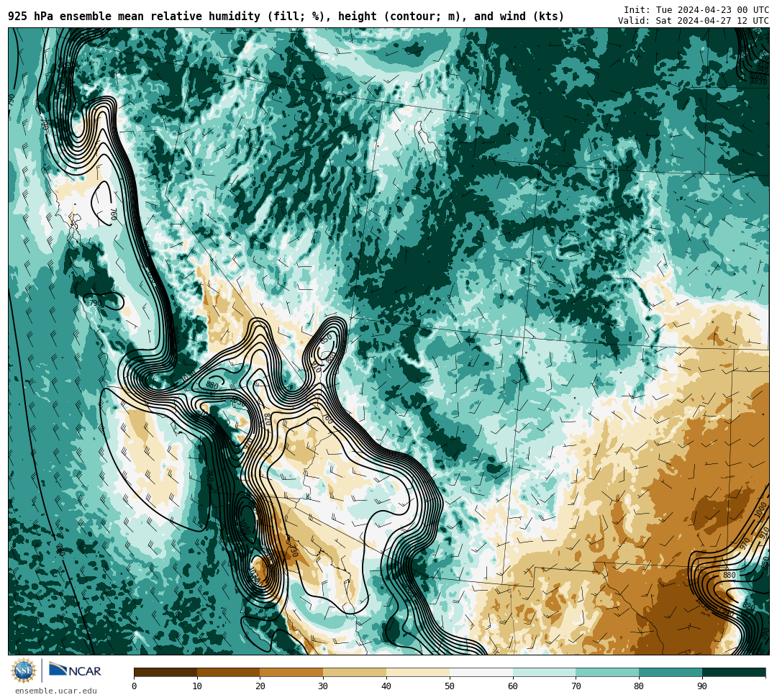Pick the 70-80 teal colorbar segment

click(x=607, y=672)
